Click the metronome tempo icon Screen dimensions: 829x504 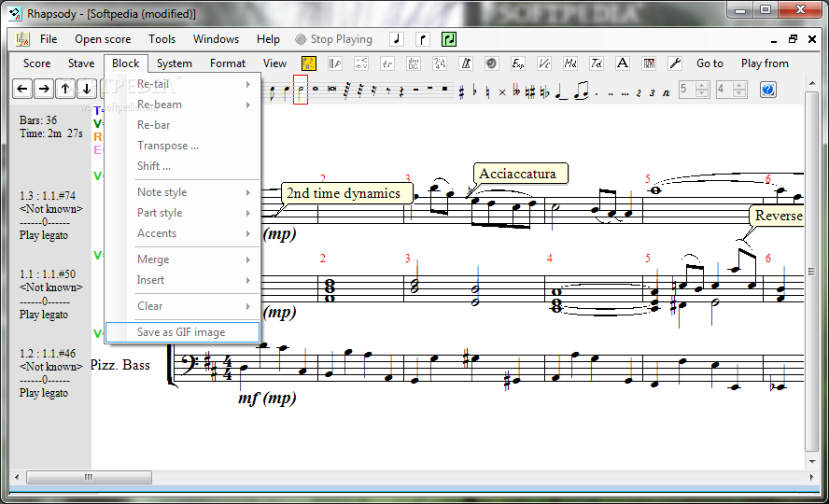coord(466,63)
